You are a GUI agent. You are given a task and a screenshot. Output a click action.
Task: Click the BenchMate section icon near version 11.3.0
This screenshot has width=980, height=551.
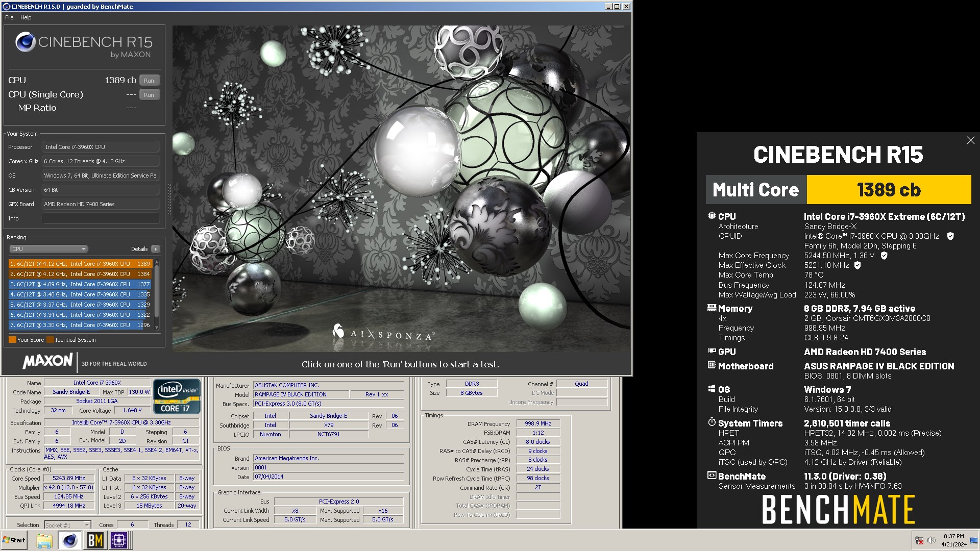712,475
